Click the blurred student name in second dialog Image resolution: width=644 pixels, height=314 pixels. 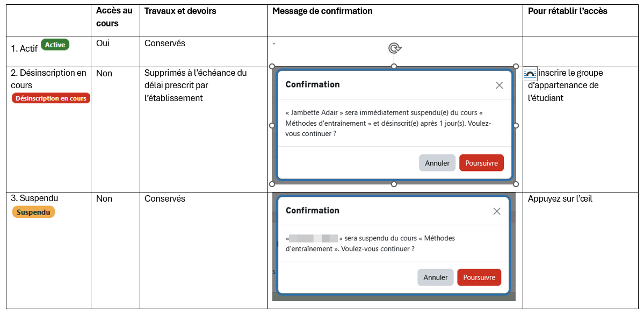(x=314, y=238)
